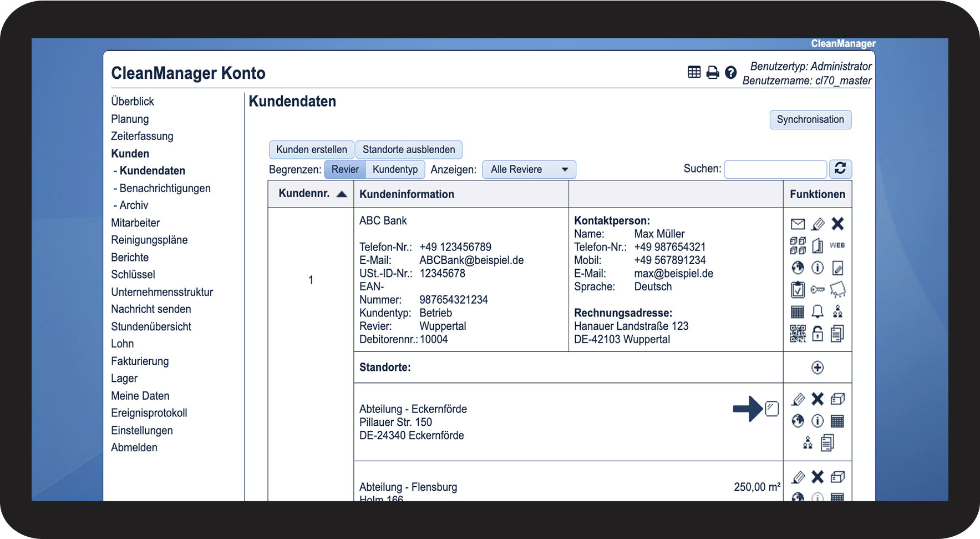Screen dimensions: 980x539
Task: Click the open padlock icon for ABC Bank
Action: (x=817, y=334)
